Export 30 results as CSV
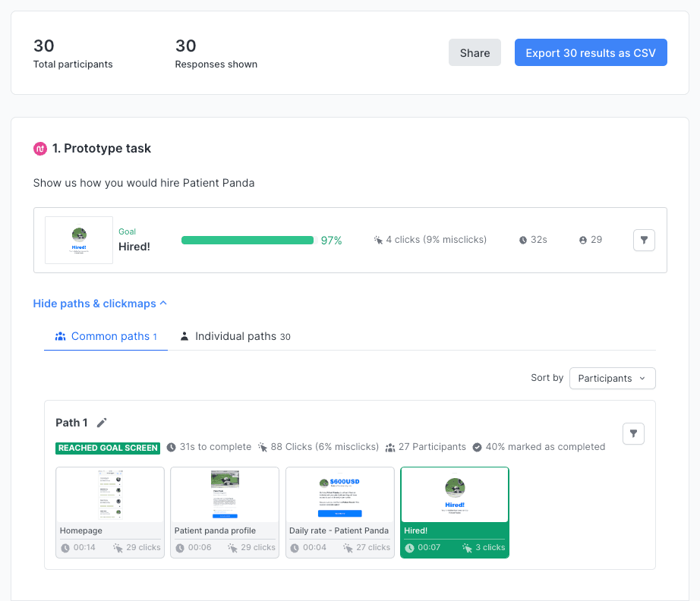The height and width of the screenshot is (601, 700). (591, 52)
